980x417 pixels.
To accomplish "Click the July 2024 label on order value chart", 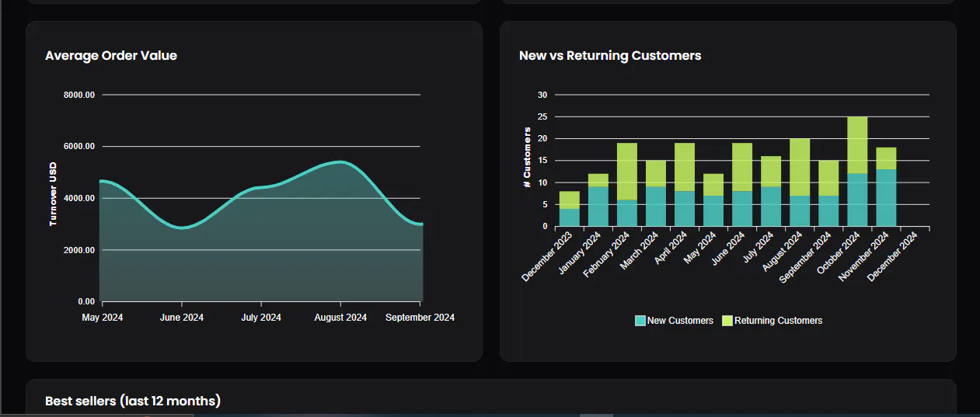I will pos(261,318).
